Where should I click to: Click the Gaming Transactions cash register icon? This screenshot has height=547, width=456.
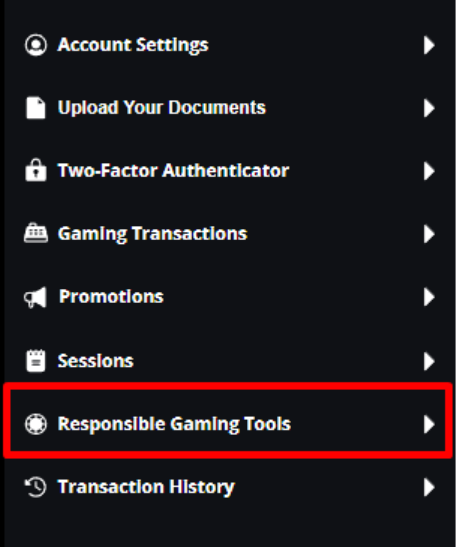[36, 233]
